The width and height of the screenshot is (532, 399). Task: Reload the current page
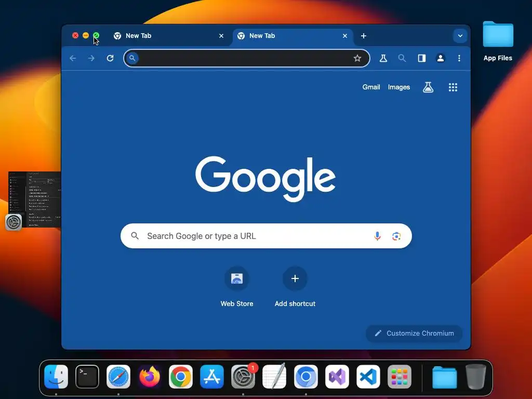[x=110, y=58]
